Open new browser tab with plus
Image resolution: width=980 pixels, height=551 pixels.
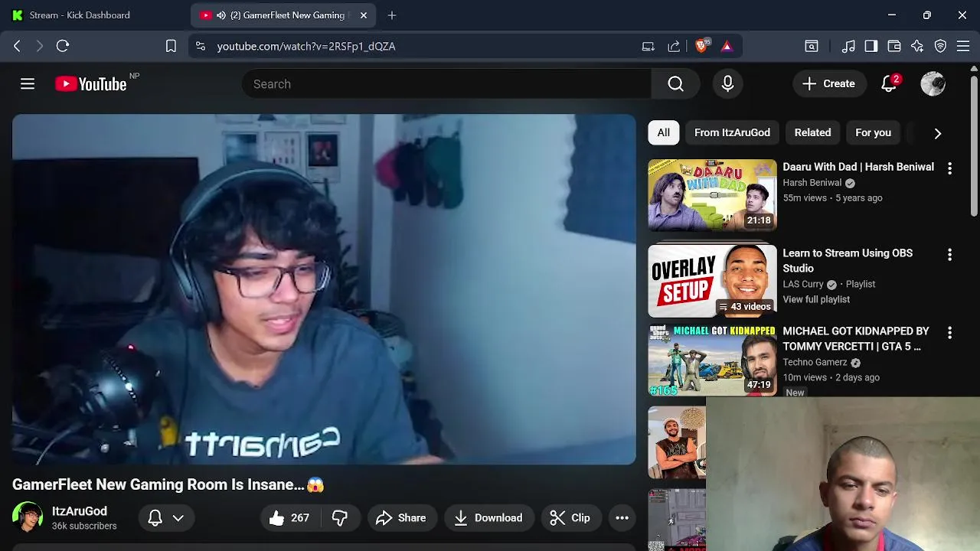tap(392, 15)
